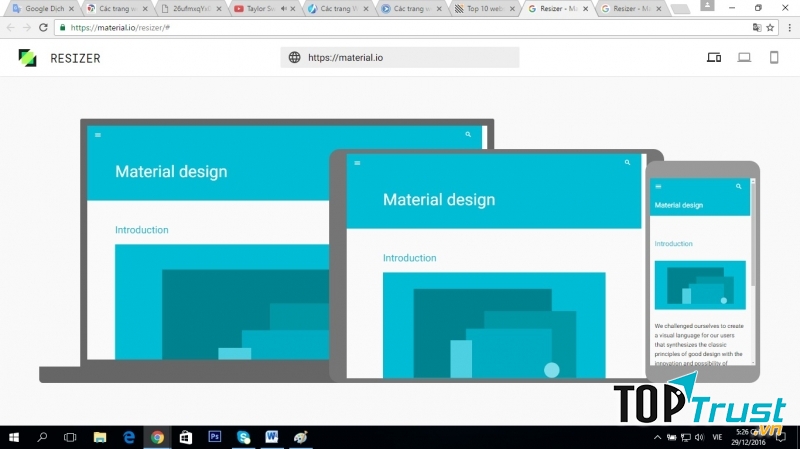Close the Top 10 web tab
800x449 pixels.
click(512, 9)
